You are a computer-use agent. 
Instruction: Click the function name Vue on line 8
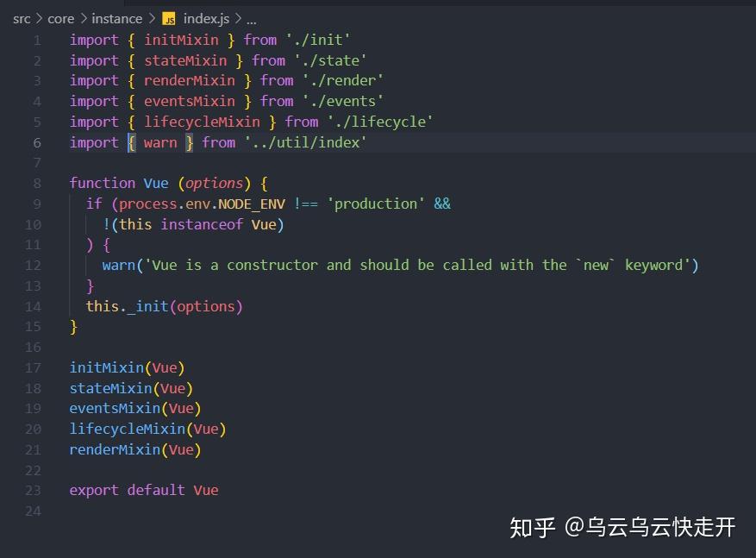(156, 183)
